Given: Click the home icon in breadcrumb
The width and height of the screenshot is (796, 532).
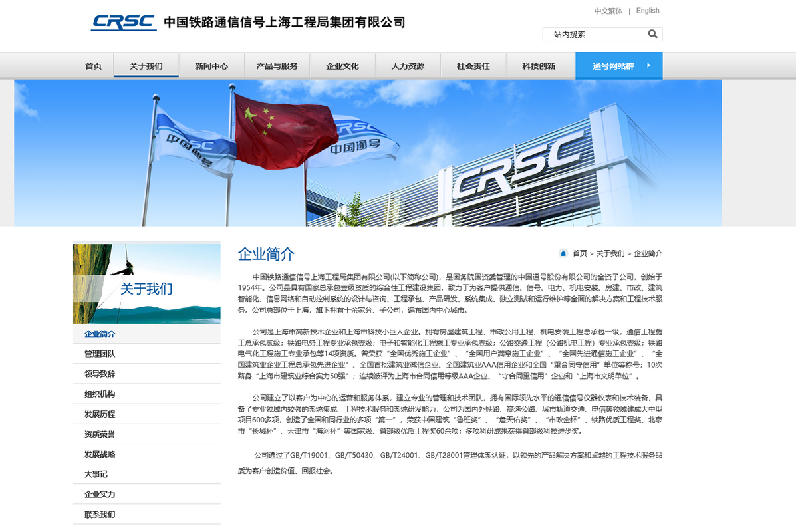Looking at the screenshot, I should click(x=563, y=253).
